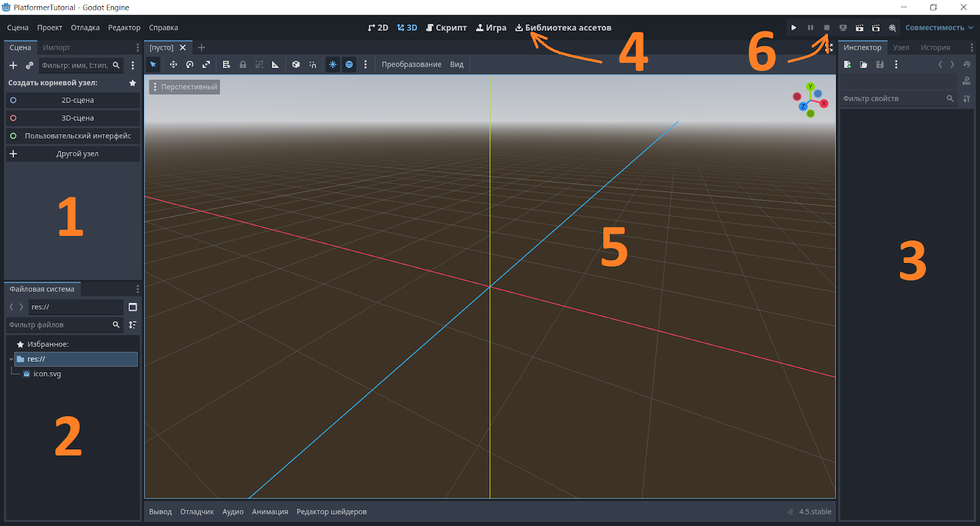Open the Отладка menu

pyautogui.click(x=85, y=28)
